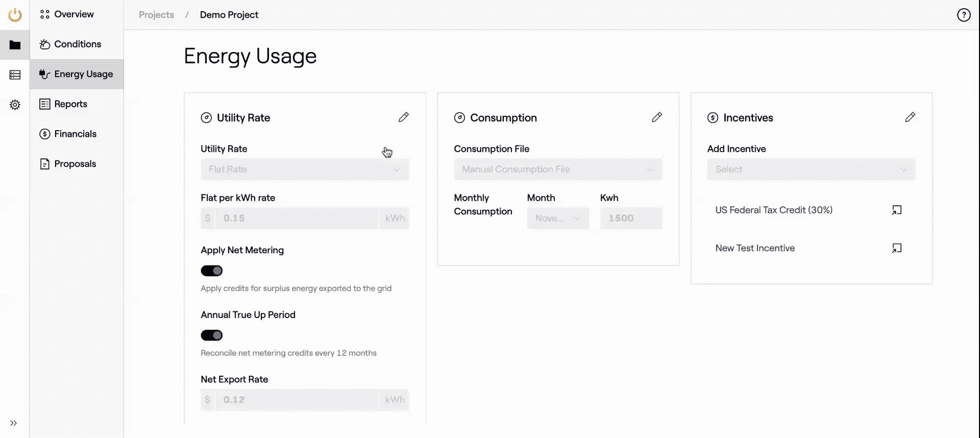
Task: Click the Consumption edit pencil icon
Action: pyautogui.click(x=656, y=117)
